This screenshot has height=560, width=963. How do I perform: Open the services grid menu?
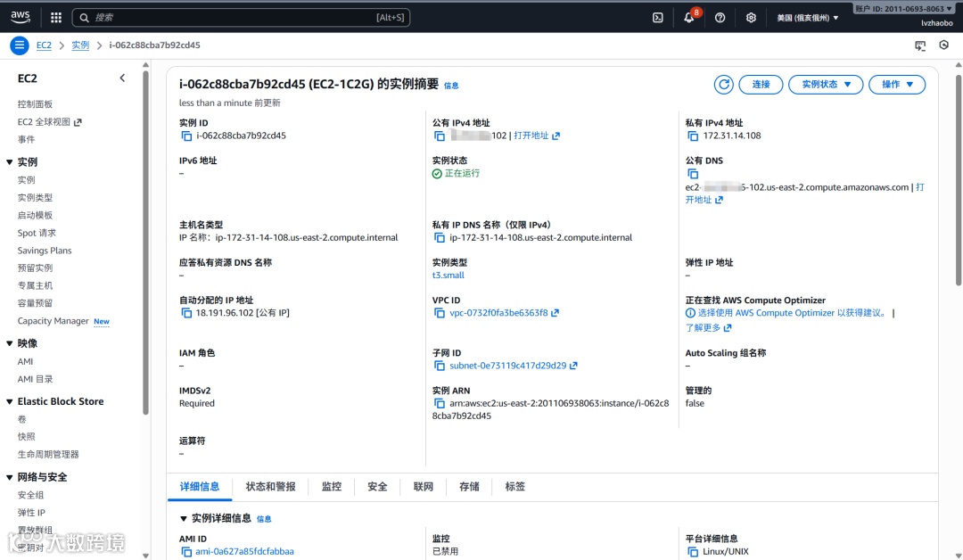click(x=56, y=18)
